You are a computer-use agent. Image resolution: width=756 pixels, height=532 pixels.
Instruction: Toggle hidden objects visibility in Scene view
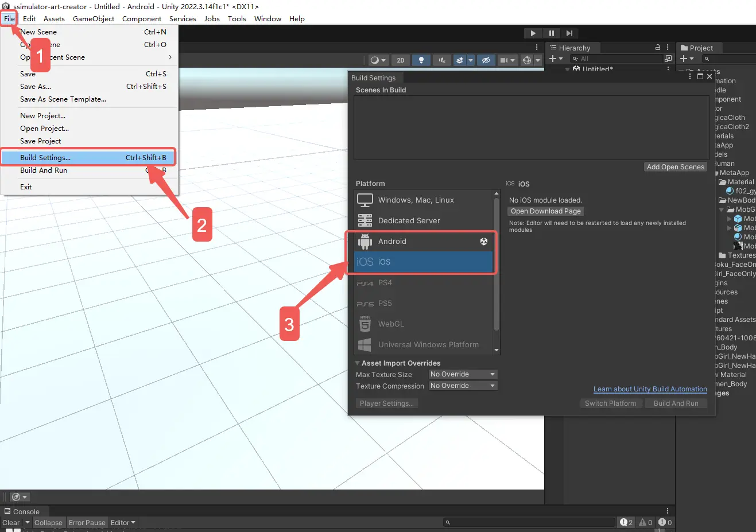click(486, 60)
